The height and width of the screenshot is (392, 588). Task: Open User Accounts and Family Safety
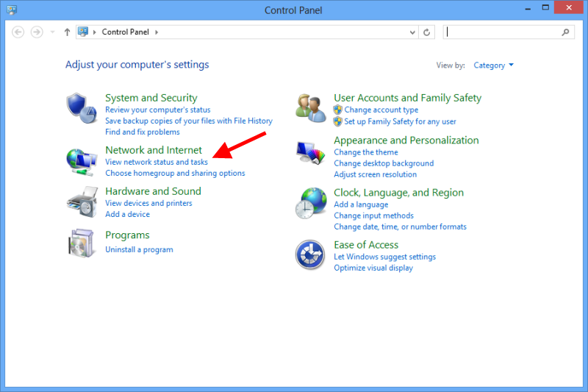pyautogui.click(x=408, y=98)
